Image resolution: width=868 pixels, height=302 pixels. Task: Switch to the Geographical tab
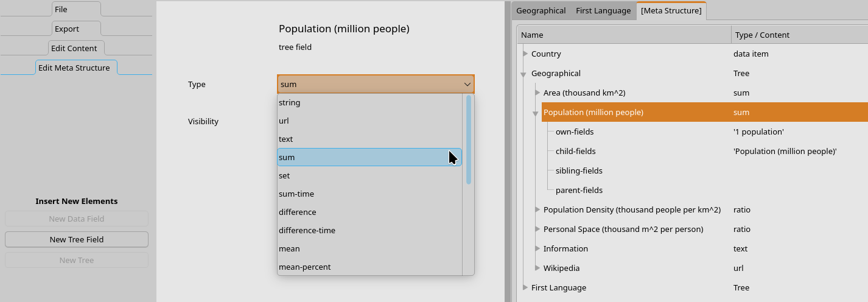pos(541,10)
